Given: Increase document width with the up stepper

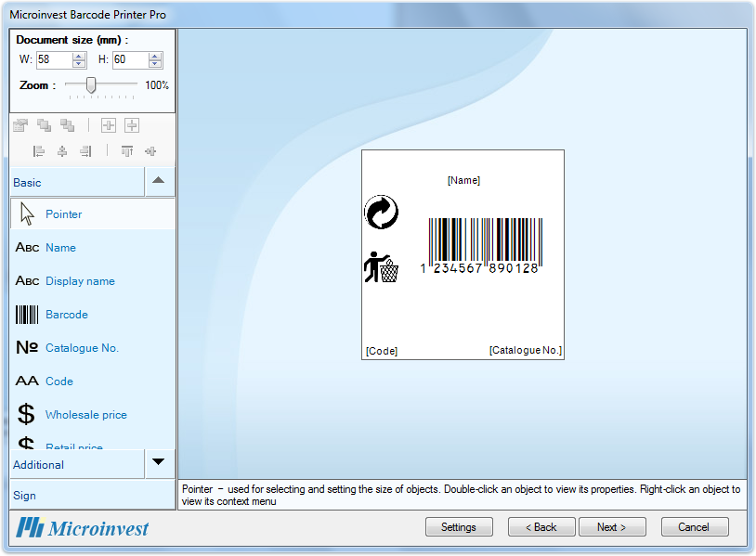Looking at the screenshot, I should (80, 57).
